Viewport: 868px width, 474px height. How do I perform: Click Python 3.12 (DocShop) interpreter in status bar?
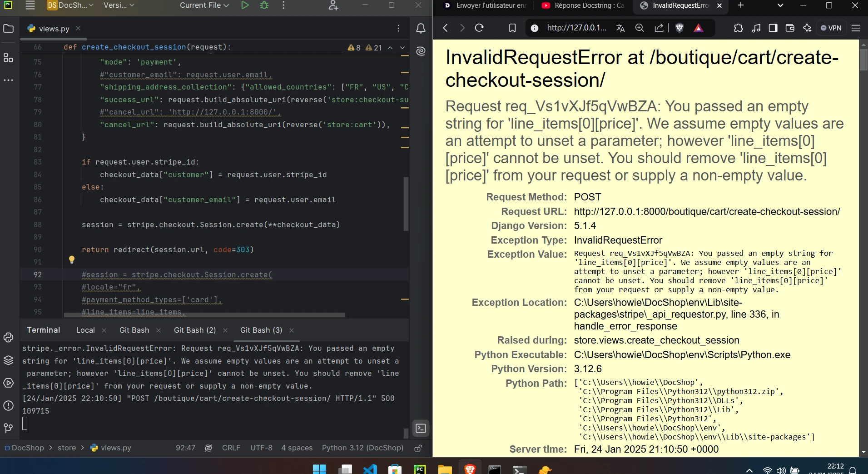click(362, 448)
